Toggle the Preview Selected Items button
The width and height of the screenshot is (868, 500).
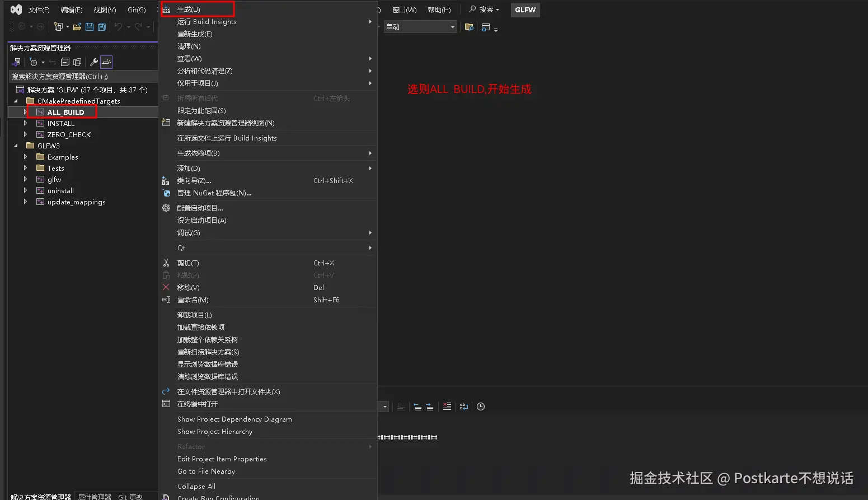click(x=106, y=62)
